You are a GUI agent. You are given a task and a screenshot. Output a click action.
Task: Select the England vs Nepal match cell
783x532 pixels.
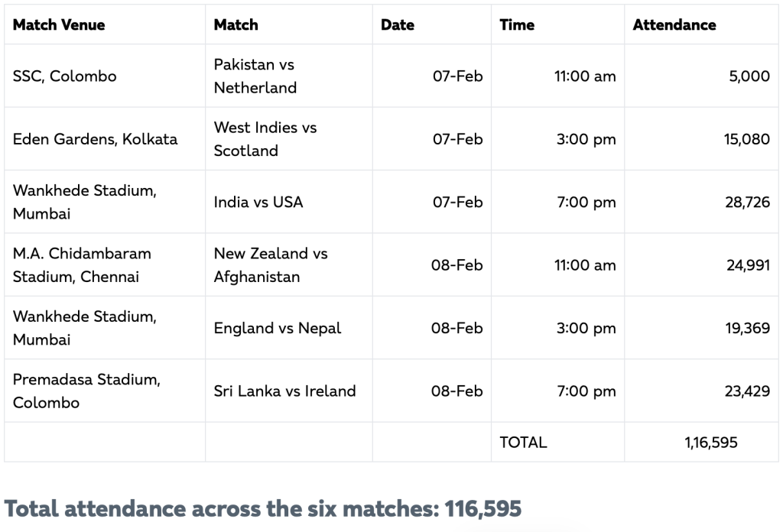[x=278, y=328]
